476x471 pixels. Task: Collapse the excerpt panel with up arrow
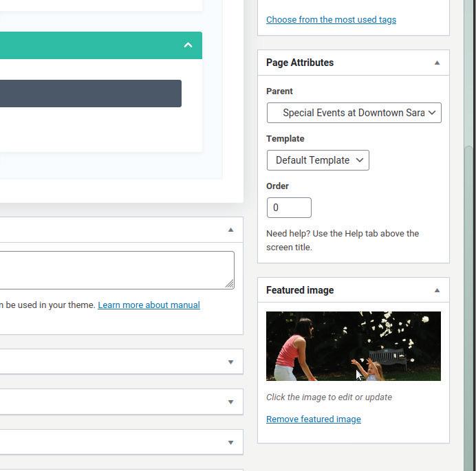coord(230,230)
